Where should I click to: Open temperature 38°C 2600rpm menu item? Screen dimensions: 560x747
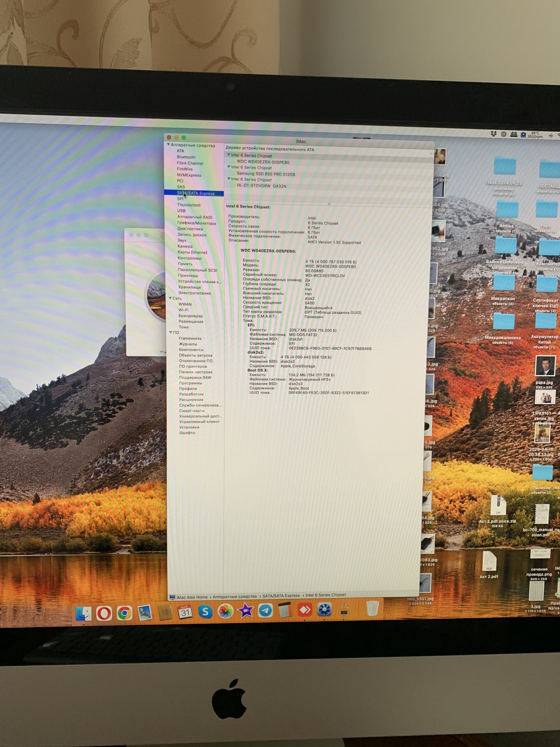(535, 135)
